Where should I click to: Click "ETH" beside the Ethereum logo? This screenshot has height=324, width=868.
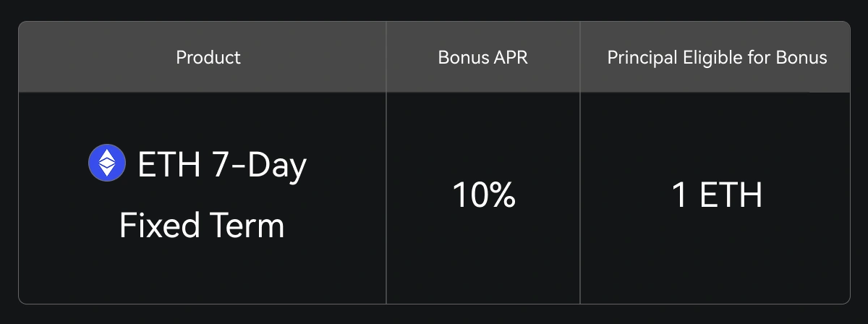pos(169,165)
